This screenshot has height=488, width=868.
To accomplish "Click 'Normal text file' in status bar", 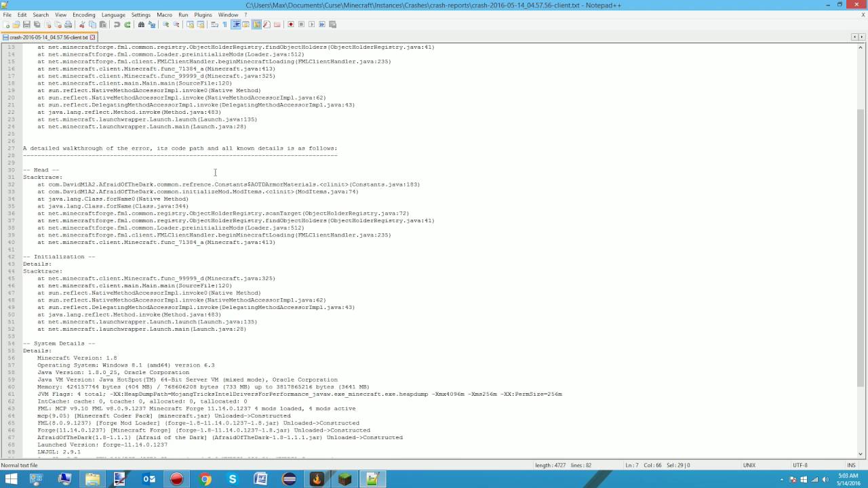I will [20, 465].
